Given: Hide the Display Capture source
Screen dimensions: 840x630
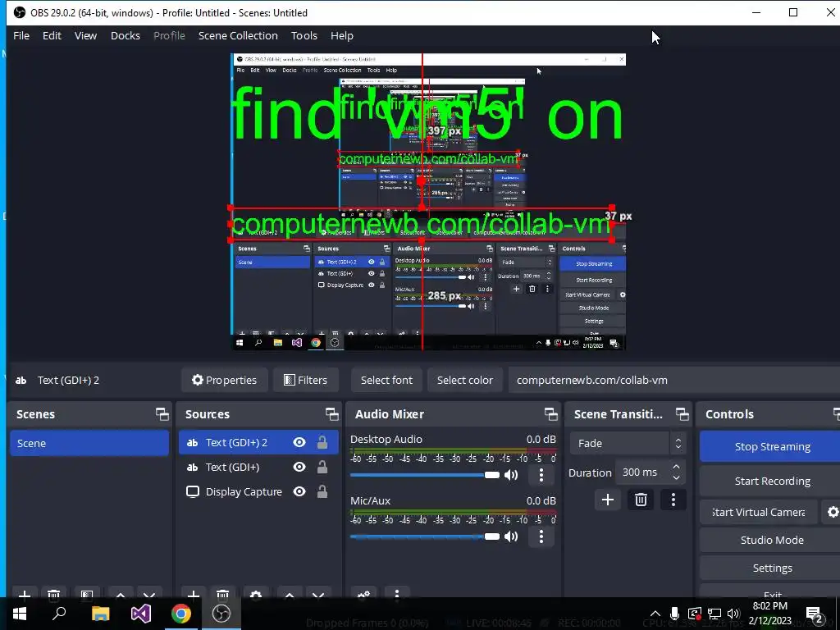Looking at the screenshot, I should pyautogui.click(x=299, y=491).
